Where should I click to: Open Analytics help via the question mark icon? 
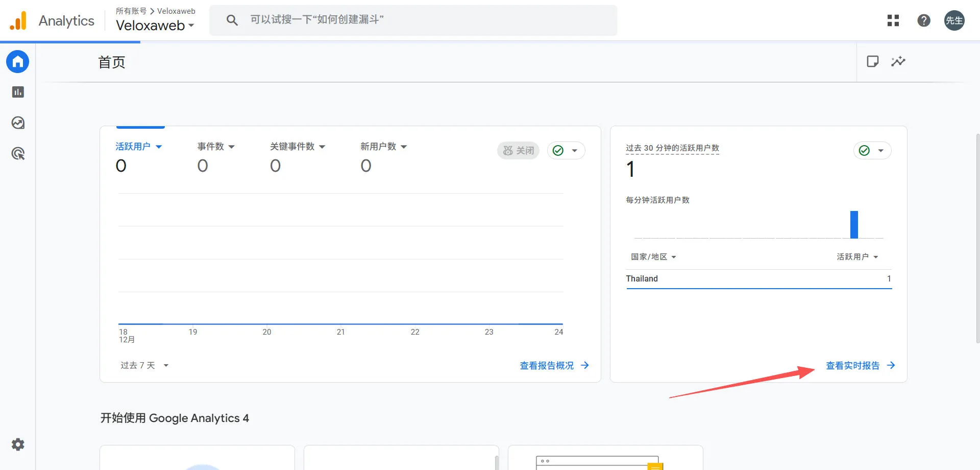pos(924,20)
